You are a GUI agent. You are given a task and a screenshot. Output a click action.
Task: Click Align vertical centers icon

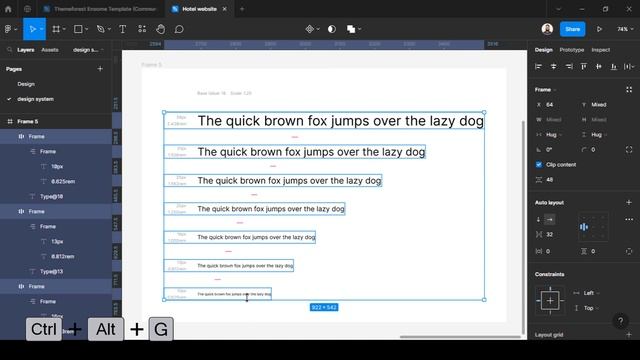coord(599,67)
